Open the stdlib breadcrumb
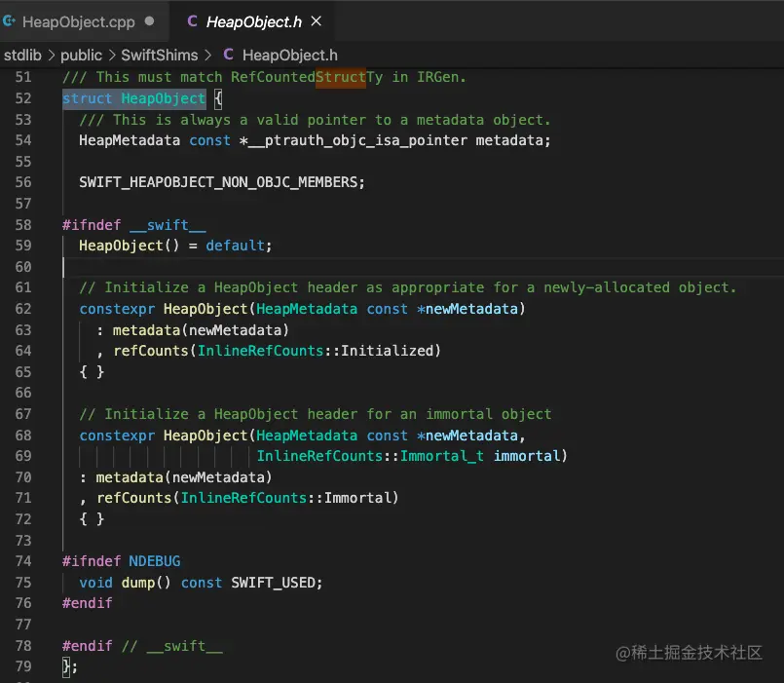This screenshot has width=784, height=683. pos(22,55)
